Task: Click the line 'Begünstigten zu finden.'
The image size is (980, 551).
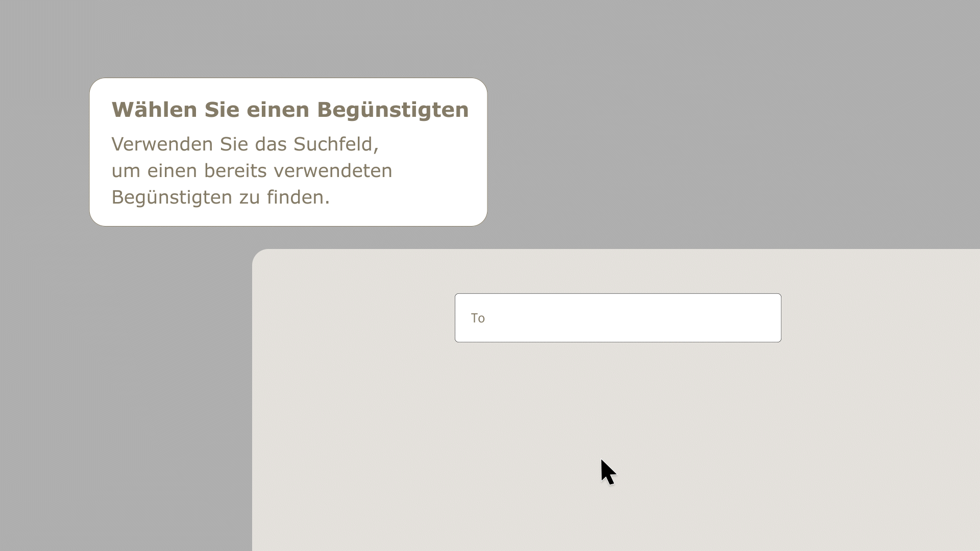Action: tap(220, 197)
